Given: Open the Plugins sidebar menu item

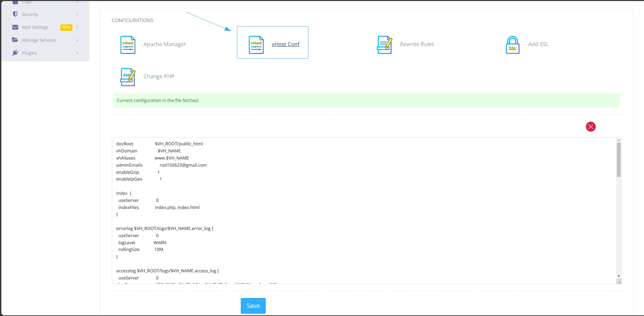Looking at the screenshot, I should click(x=29, y=53).
